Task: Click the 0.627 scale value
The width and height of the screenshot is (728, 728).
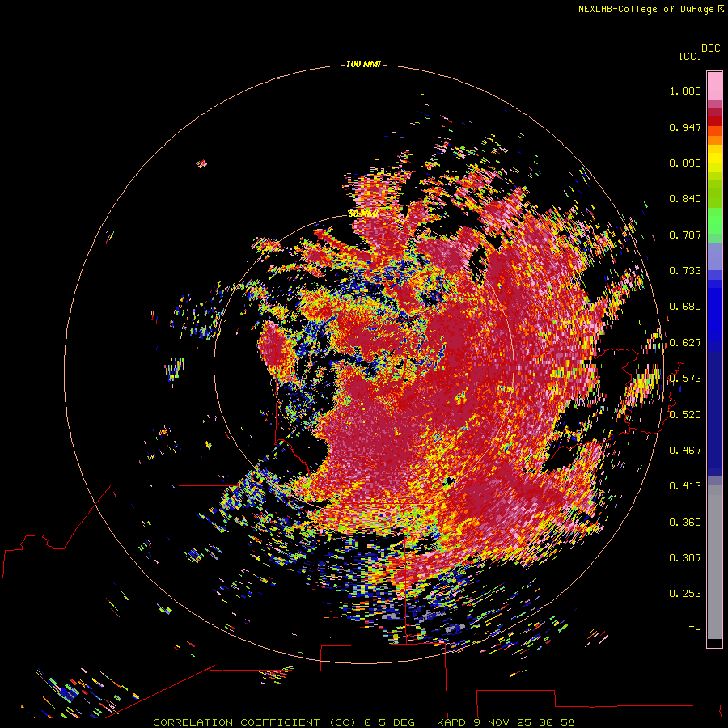Action: tap(685, 343)
